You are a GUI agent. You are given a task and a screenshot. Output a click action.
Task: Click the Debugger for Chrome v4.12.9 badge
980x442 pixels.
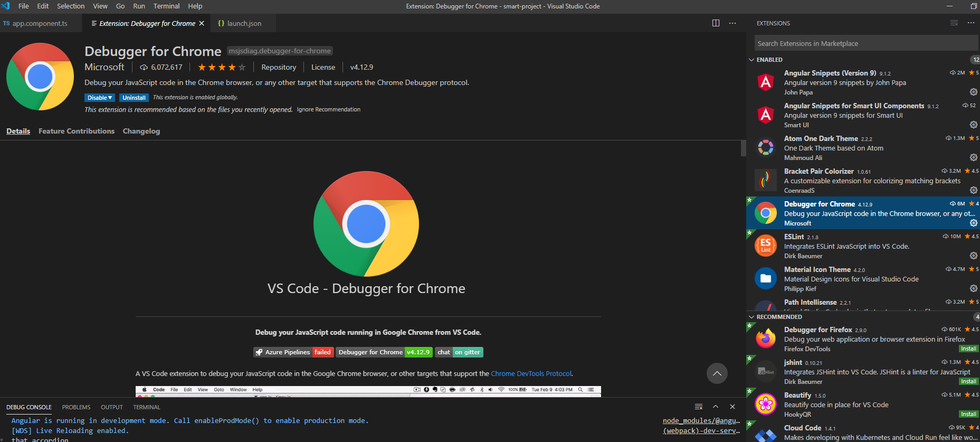[385, 352]
